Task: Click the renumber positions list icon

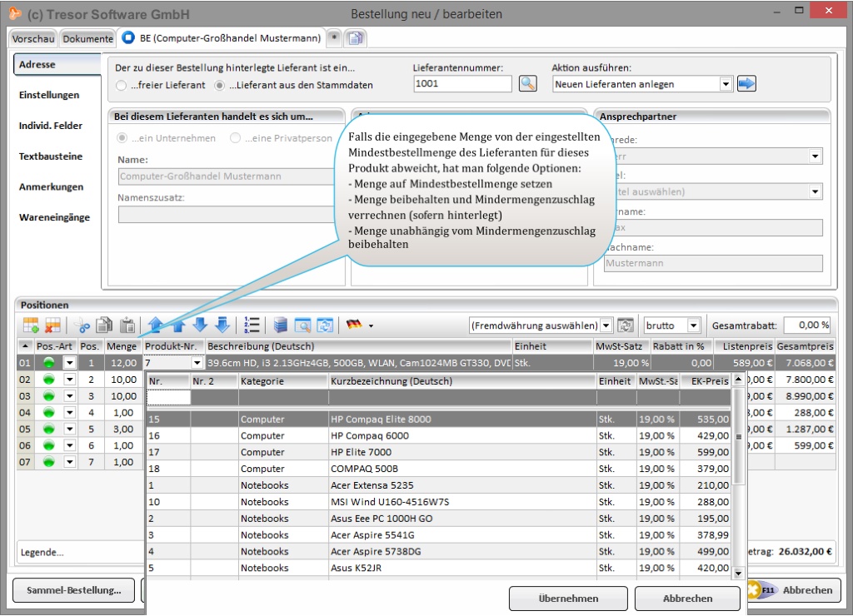Action: pos(253,325)
